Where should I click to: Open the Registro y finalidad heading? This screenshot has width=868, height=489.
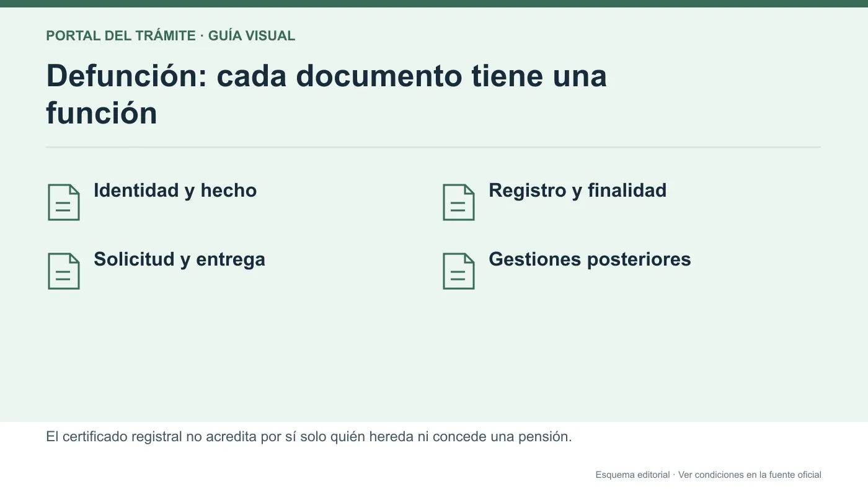(x=577, y=191)
